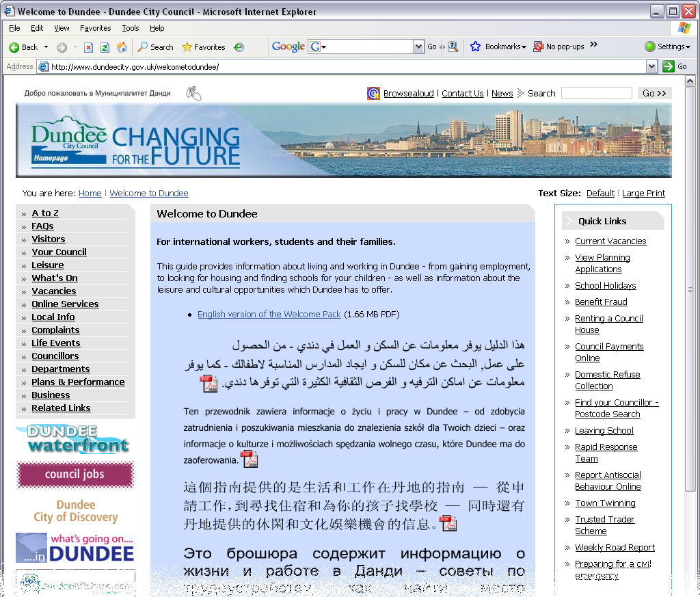The height and width of the screenshot is (597, 700).
Task: Click the site Search input field
Action: coord(596,93)
